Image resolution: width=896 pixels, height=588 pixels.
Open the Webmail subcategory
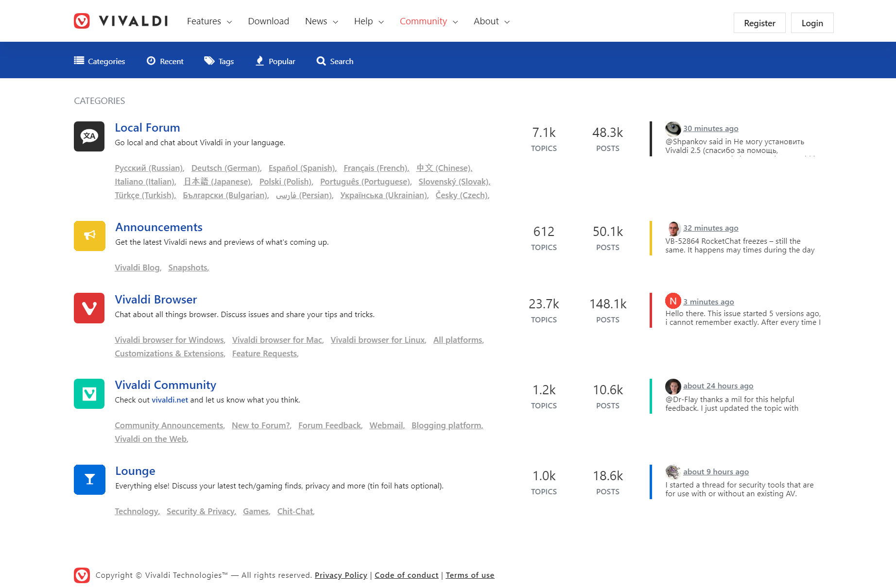(387, 425)
